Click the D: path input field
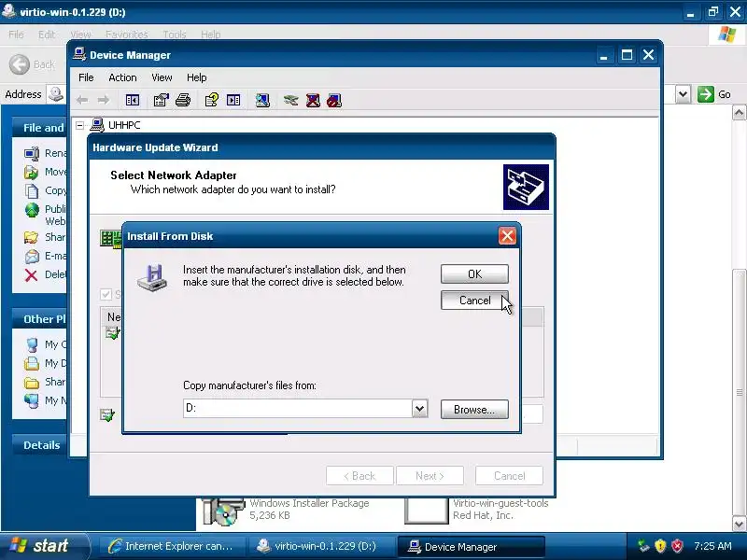Viewport: 747px width, 560px height. point(298,409)
